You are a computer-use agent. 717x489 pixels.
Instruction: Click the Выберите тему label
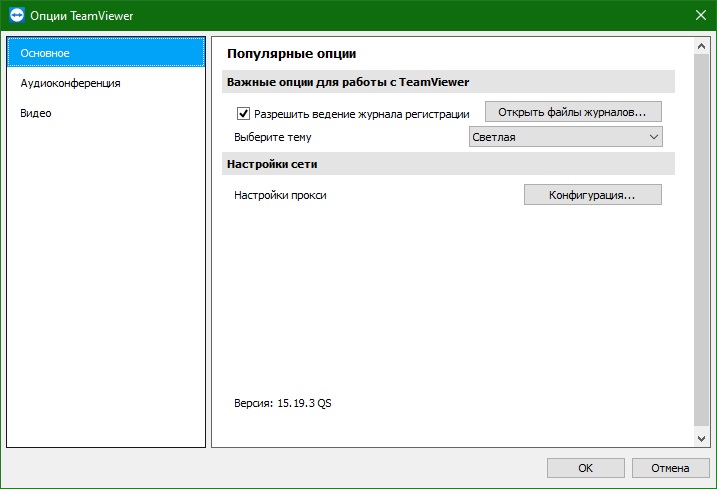273,137
